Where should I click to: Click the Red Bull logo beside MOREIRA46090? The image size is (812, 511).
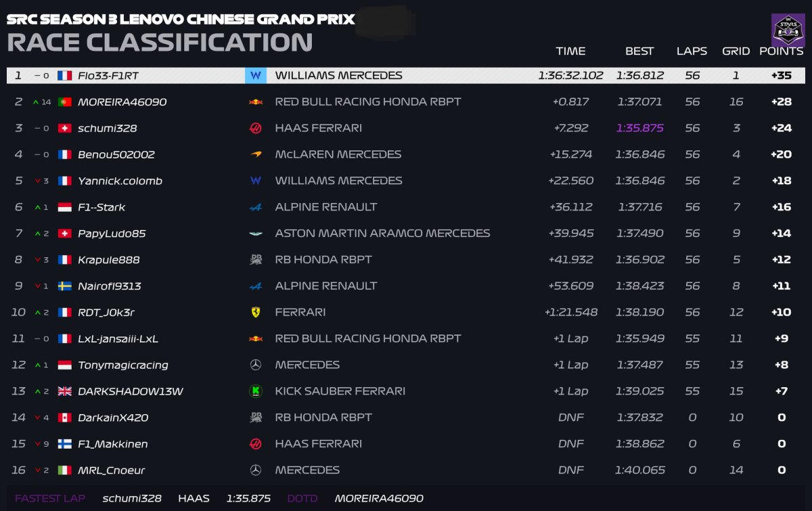tap(255, 102)
